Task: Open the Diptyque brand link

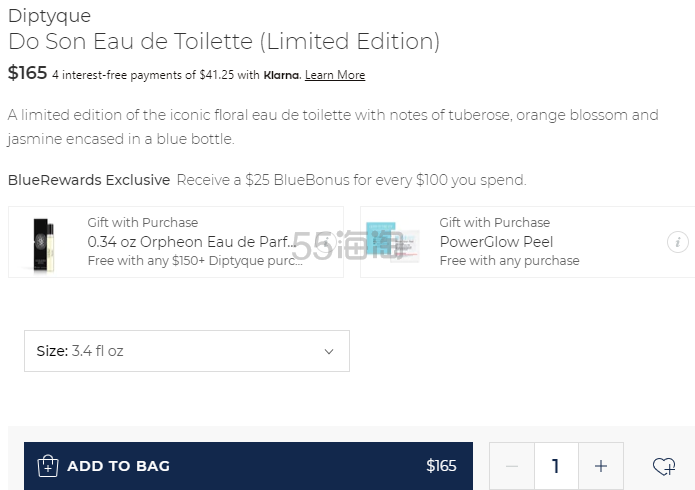Action: [x=49, y=16]
